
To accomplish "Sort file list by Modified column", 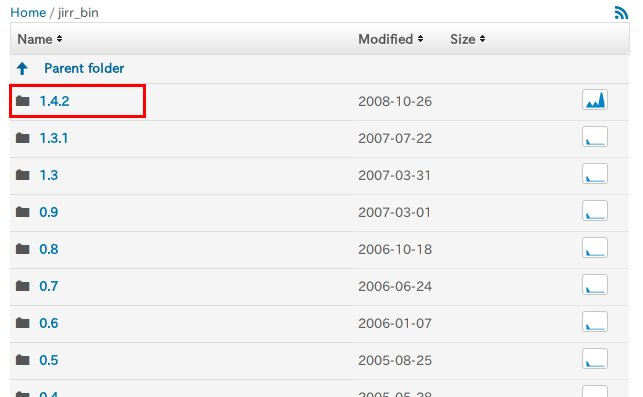I will click(390, 39).
